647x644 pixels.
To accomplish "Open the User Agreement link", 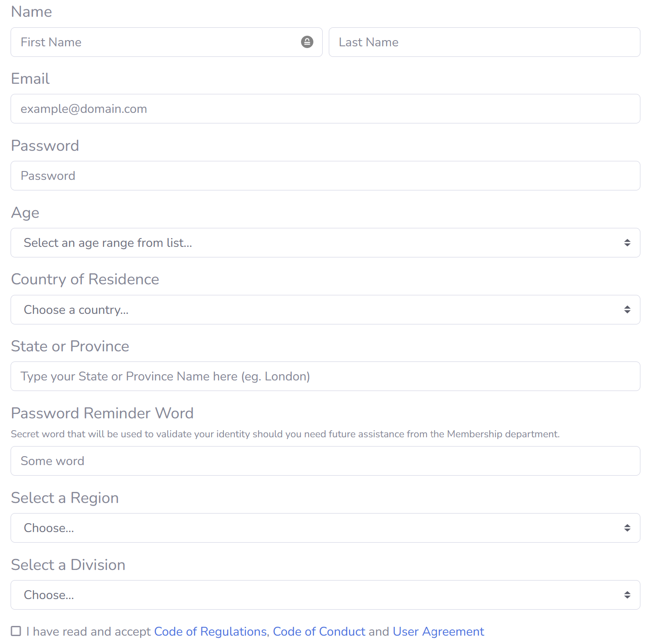I will click(438, 632).
